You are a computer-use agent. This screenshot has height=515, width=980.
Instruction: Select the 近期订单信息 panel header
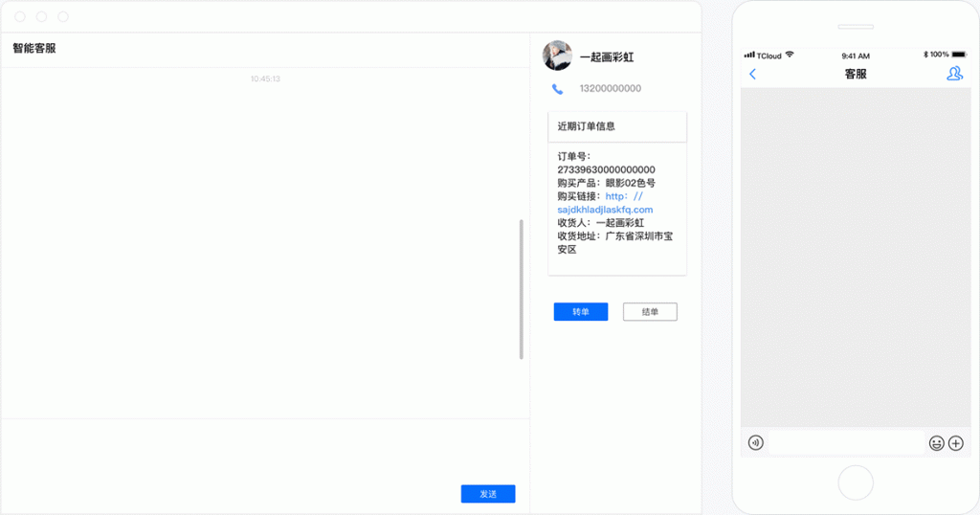pos(617,126)
